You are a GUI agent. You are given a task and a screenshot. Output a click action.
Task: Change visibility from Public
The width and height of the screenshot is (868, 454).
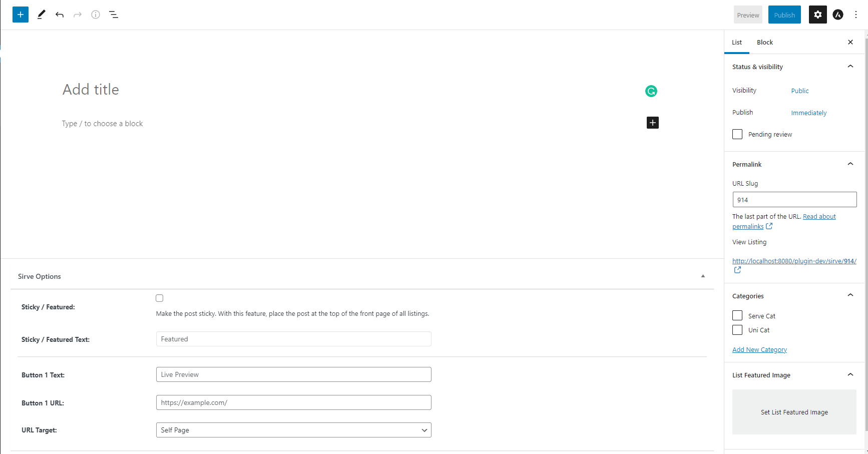[800, 91]
